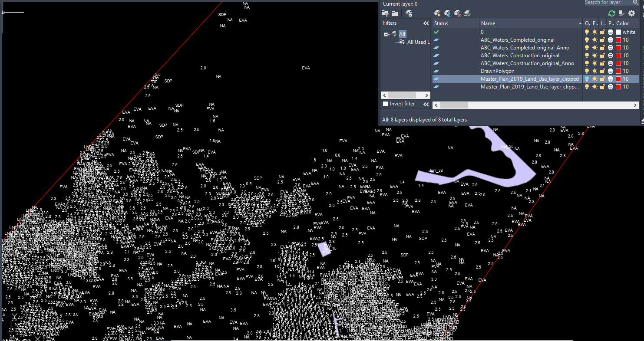Click the search magnifier icon
Image resolution: width=644 pixels, height=341 pixels.
[636, 2]
